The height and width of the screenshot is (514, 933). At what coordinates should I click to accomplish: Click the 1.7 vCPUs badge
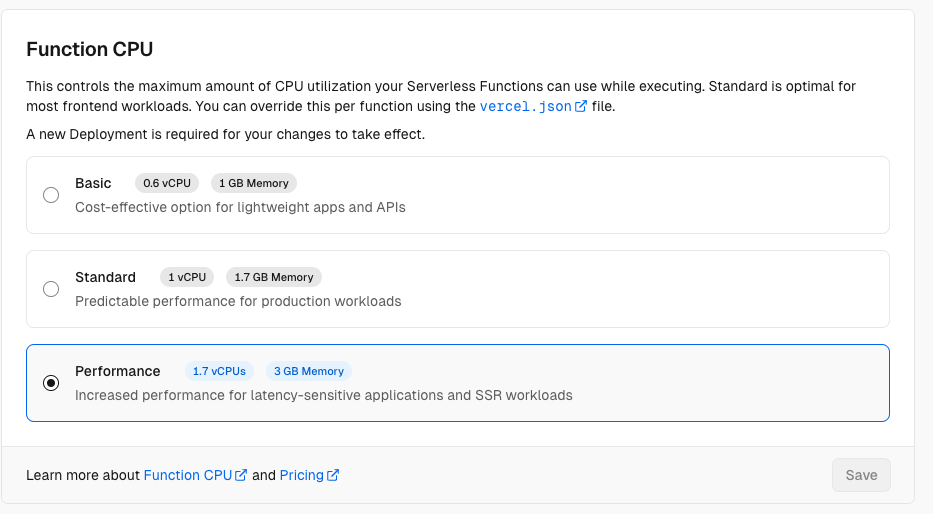coord(219,371)
